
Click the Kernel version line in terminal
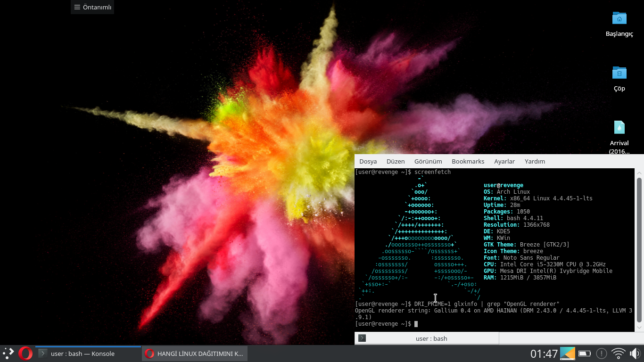point(538,198)
